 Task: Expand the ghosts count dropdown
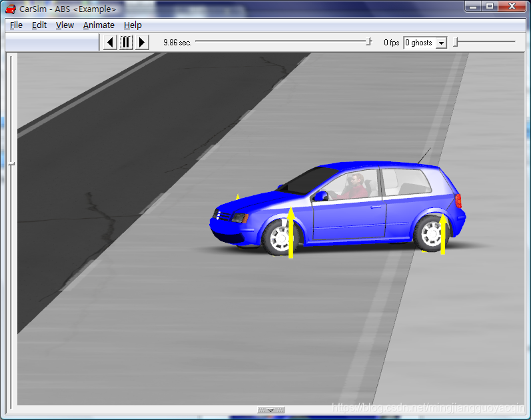pyautogui.click(x=441, y=43)
